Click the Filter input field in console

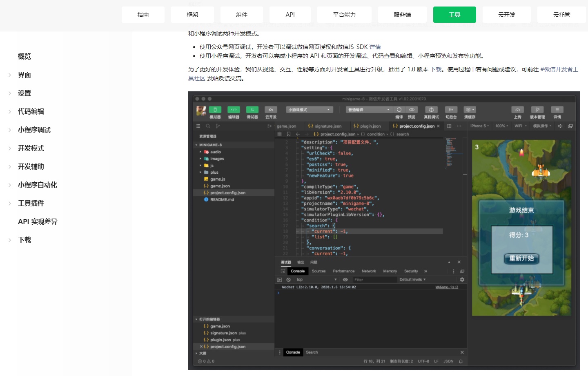(x=375, y=280)
